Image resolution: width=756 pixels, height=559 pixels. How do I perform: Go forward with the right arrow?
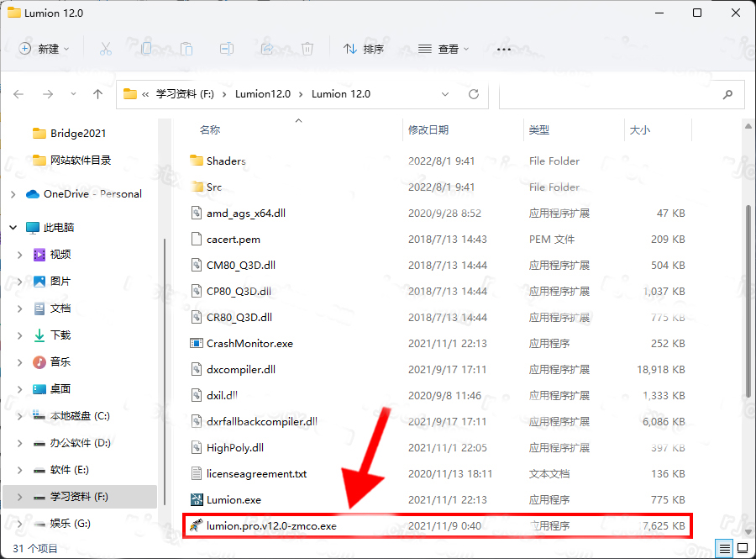coord(47,94)
